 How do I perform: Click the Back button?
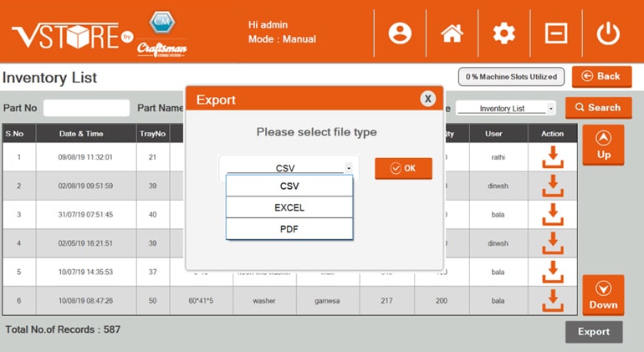point(601,77)
